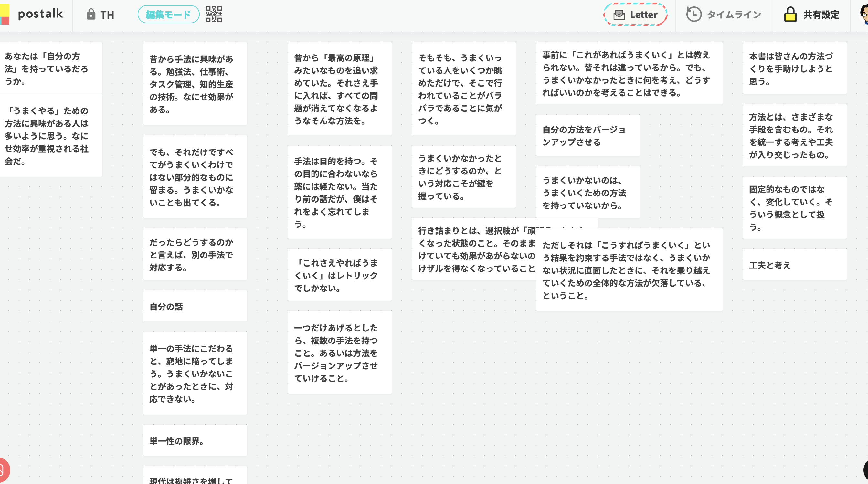Click the card beginning あなたは「自分の方法」

50,67
